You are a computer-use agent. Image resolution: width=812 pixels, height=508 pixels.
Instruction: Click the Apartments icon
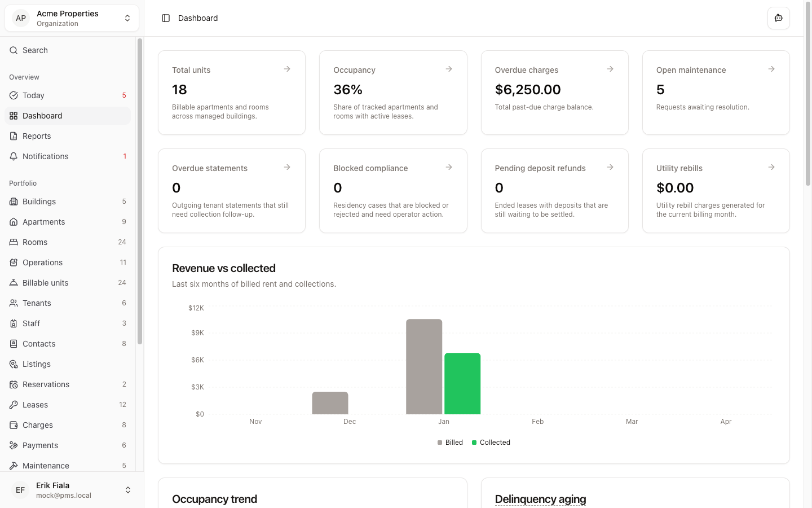14,221
